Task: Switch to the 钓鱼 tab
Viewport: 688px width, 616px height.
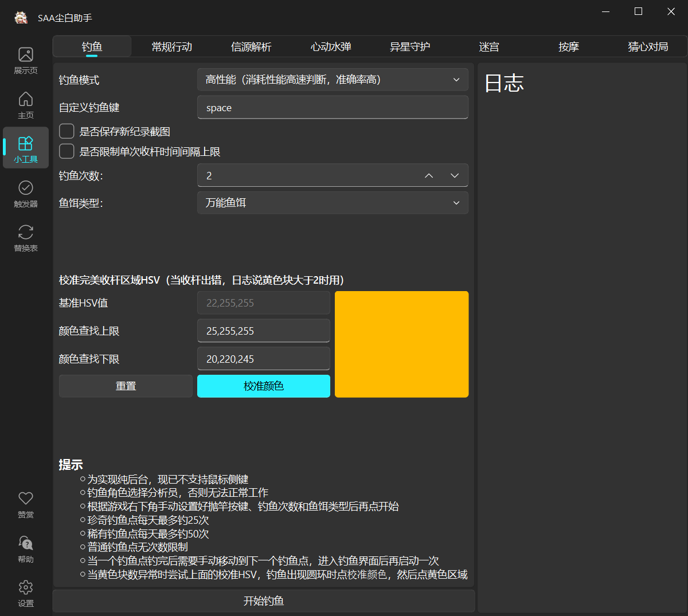Action: tap(92, 47)
